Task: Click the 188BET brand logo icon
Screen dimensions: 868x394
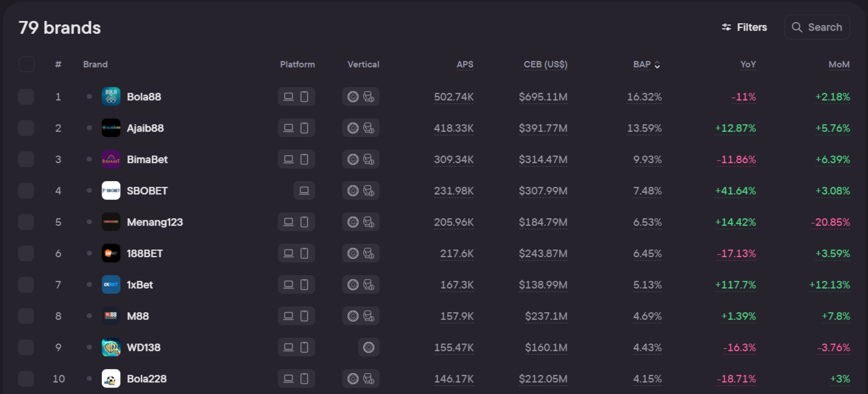Action: pyautogui.click(x=111, y=253)
